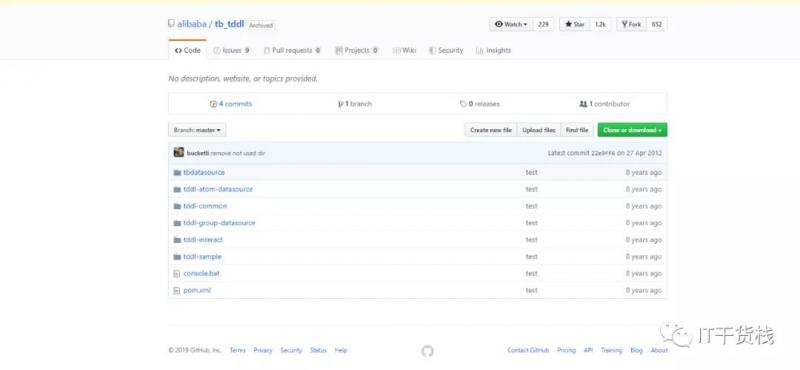Click the footer Privacy link
The width and height of the screenshot is (800, 370).
263,351
